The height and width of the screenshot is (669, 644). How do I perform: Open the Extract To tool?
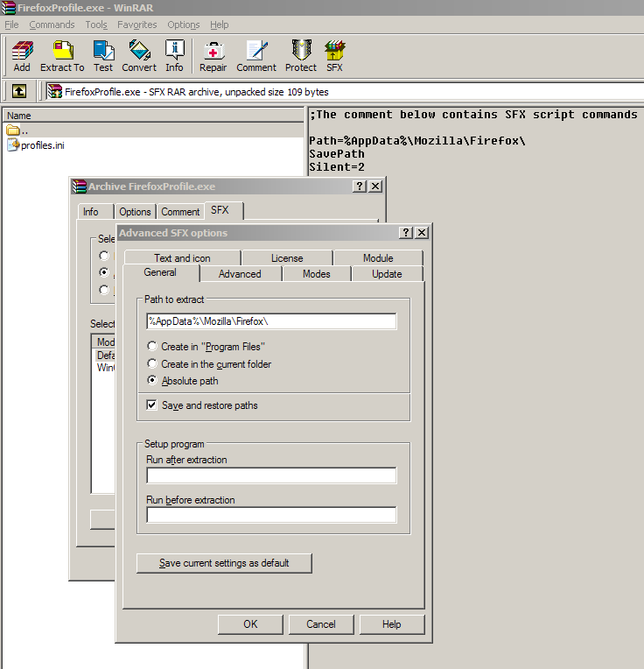point(62,56)
